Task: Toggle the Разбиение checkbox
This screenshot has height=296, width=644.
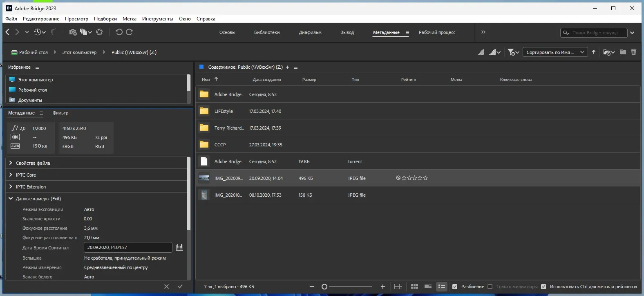Action: point(455,287)
